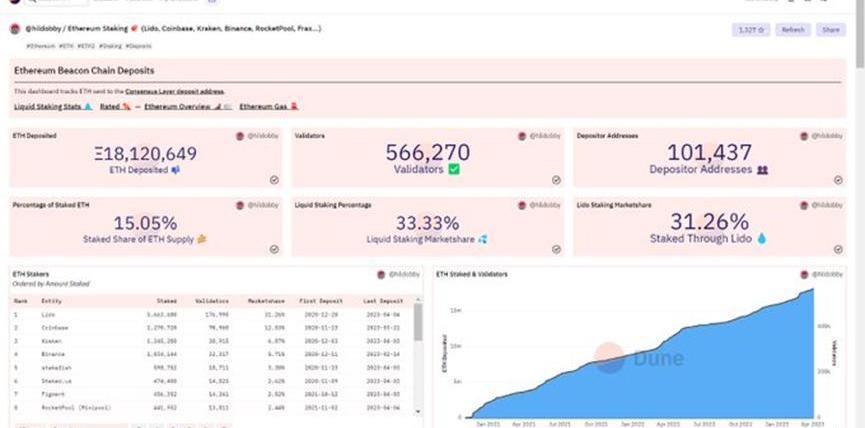Sort table by Validators column header
Screen dimensions: 865x428
click(212, 301)
